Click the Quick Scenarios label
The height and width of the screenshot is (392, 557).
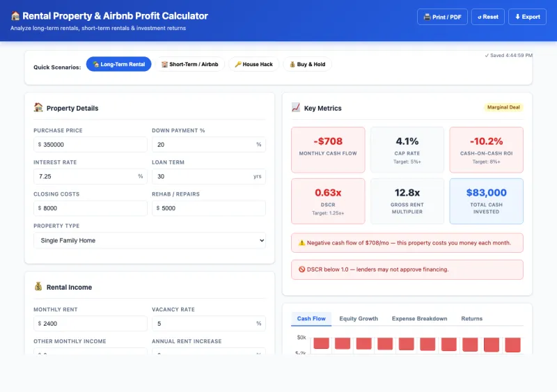click(57, 67)
